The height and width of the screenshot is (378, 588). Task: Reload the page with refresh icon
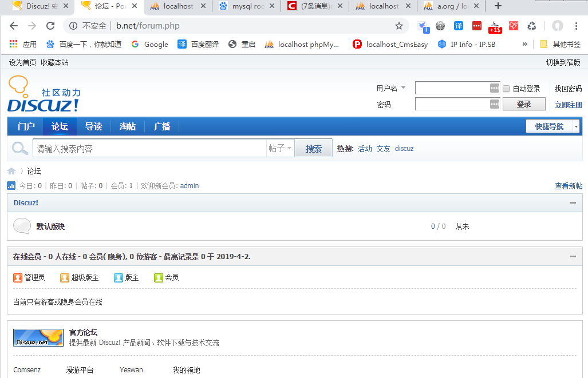[x=50, y=26]
